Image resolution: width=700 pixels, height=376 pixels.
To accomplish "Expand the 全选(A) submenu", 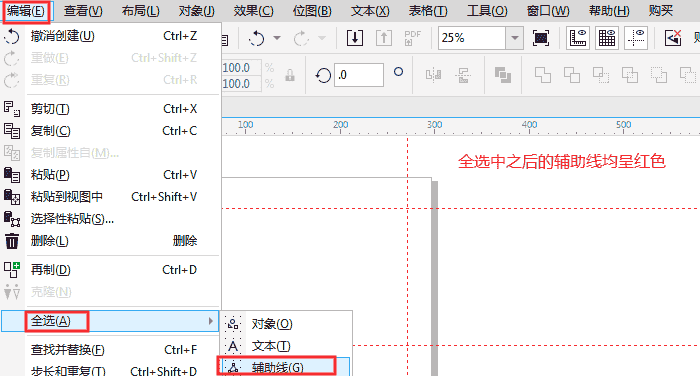I will click(110, 321).
